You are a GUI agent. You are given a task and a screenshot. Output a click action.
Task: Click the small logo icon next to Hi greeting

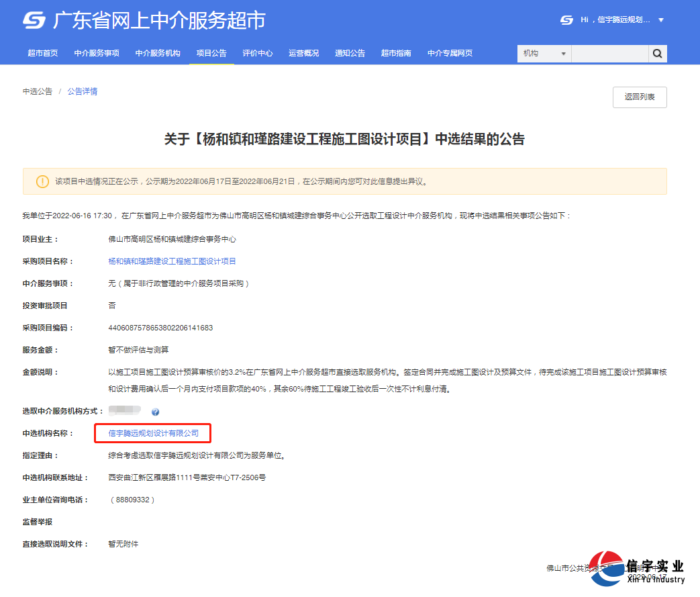(566, 20)
